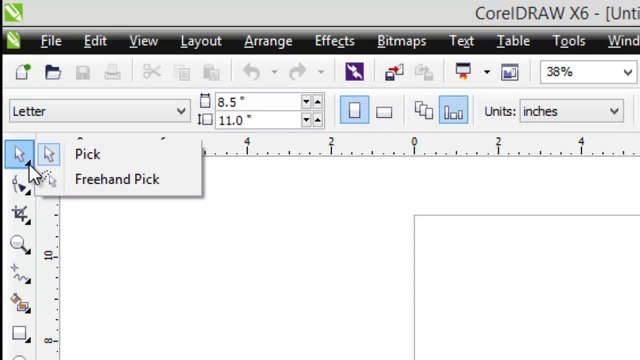Image resolution: width=640 pixels, height=360 pixels.
Task: Expand the Application launcher dropdown arrow
Action: [487, 72]
